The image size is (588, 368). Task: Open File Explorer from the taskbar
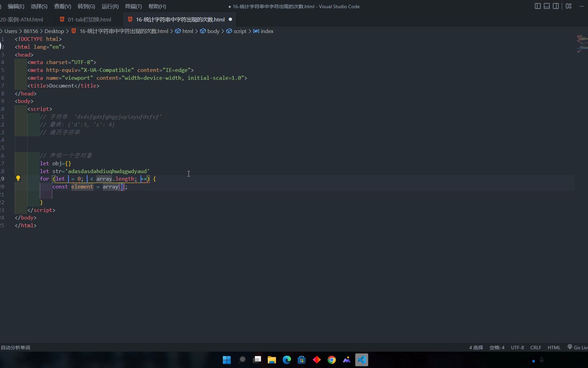[x=272, y=360]
